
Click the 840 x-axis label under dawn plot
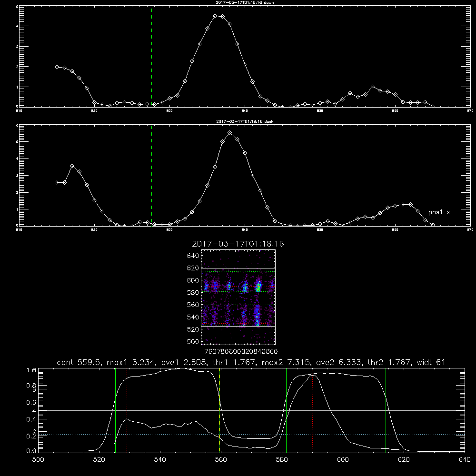[x=245, y=111]
